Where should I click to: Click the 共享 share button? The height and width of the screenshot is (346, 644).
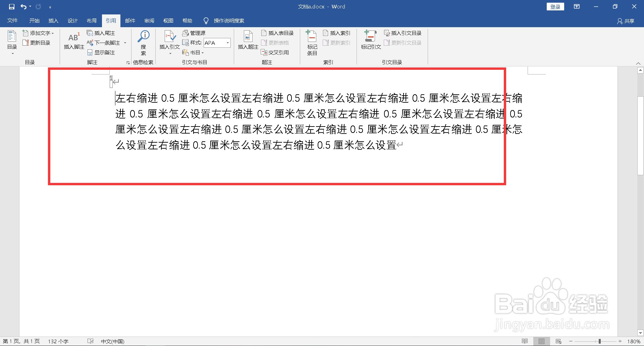[626, 21]
